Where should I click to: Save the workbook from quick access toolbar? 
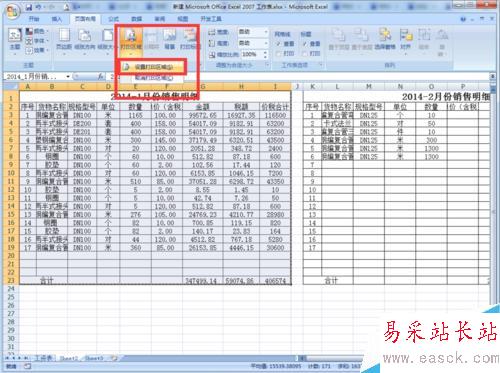[29, 7]
